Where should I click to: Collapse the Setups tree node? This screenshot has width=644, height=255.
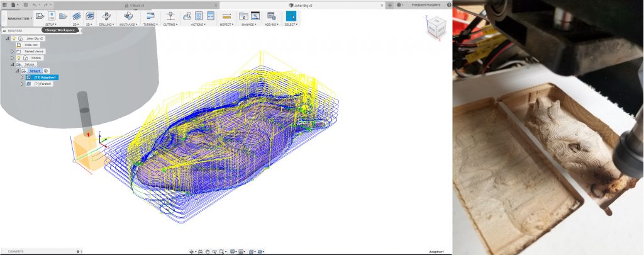click(x=13, y=65)
